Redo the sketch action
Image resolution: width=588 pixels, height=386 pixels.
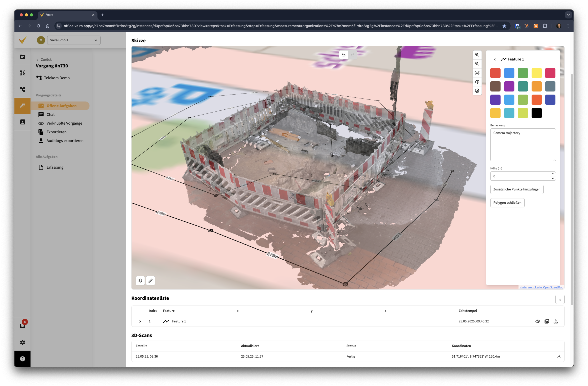(353, 55)
